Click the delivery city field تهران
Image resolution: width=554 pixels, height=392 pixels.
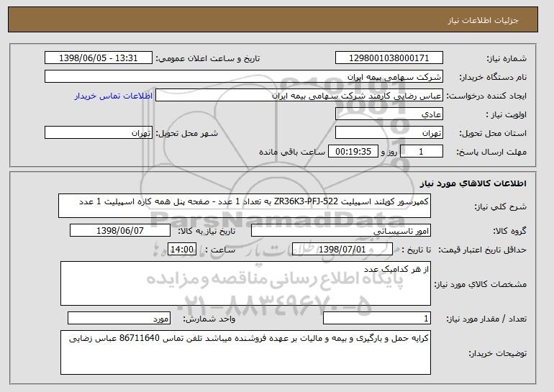click(x=99, y=133)
